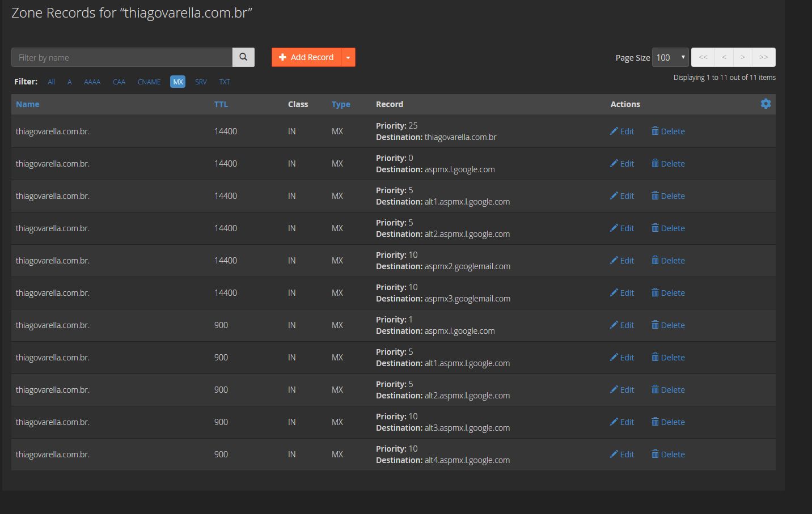Delete the aspmx3.googlemail.com MX record

(668, 293)
